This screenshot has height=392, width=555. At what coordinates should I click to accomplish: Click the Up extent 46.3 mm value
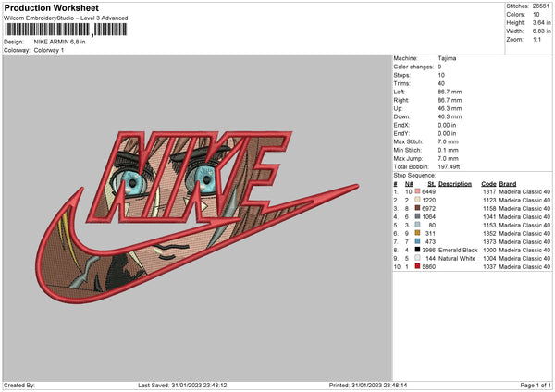pos(450,108)
